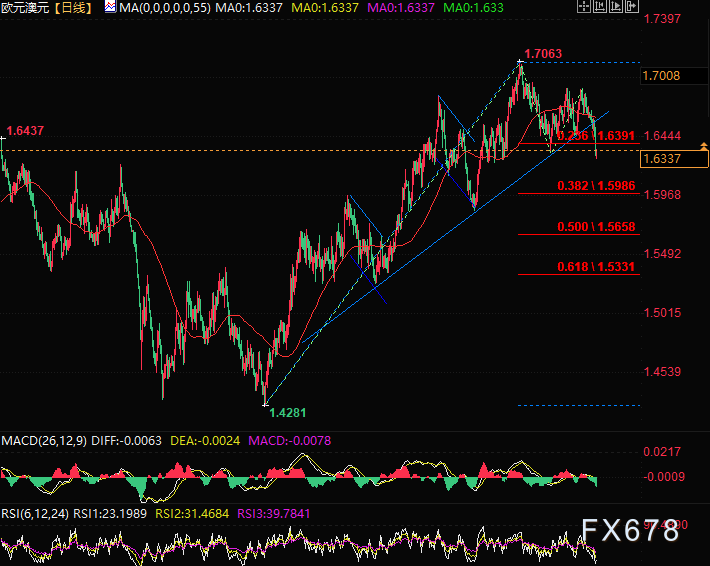This screenshot has width=710, height=566.
Task: Click the 1.5015 axis price
Action: coord(662,313)
